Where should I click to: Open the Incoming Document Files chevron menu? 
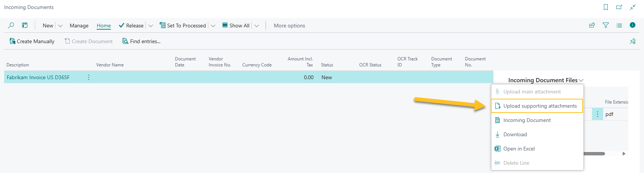pyautogui.click(x=581, y=80)
